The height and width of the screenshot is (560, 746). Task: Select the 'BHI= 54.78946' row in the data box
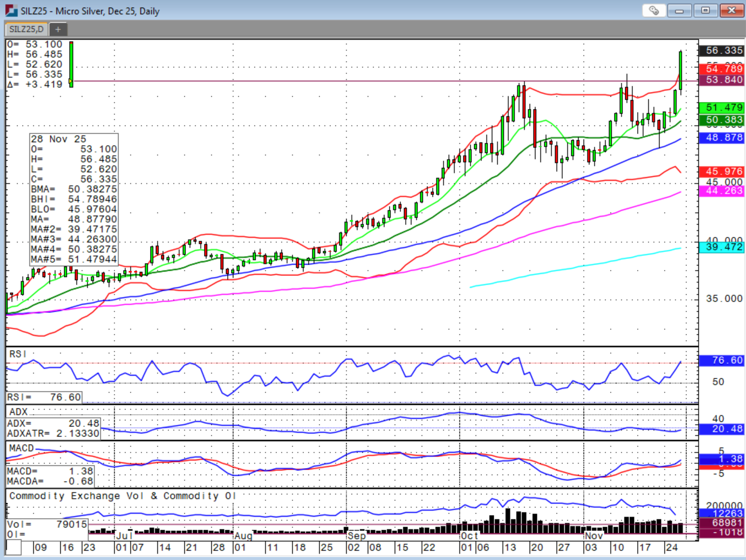click(x=74, y=199)
